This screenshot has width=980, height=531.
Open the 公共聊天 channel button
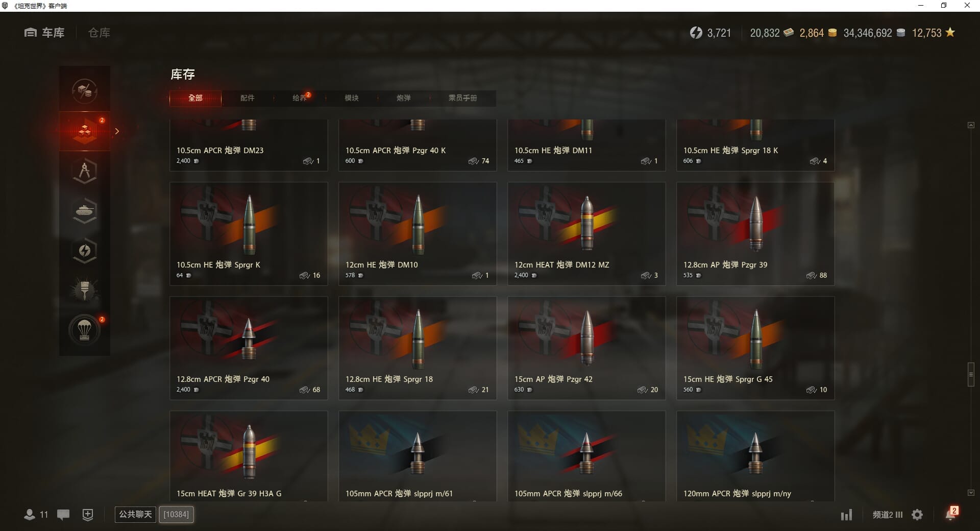[135, 514]
